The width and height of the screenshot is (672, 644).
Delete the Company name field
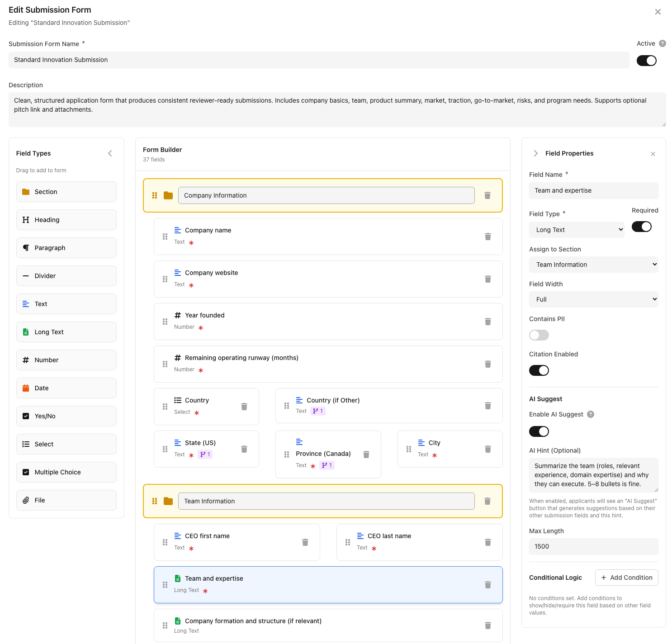click(487, 237)
